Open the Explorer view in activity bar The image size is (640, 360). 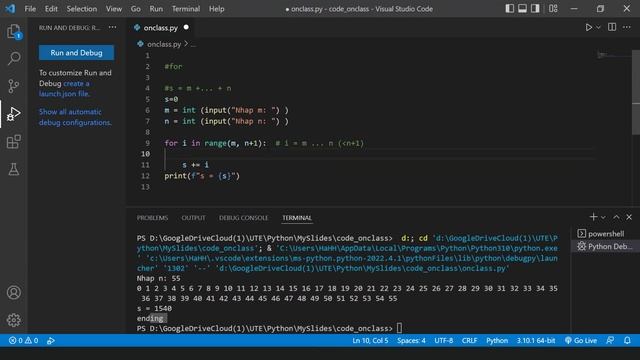[14, 31]
